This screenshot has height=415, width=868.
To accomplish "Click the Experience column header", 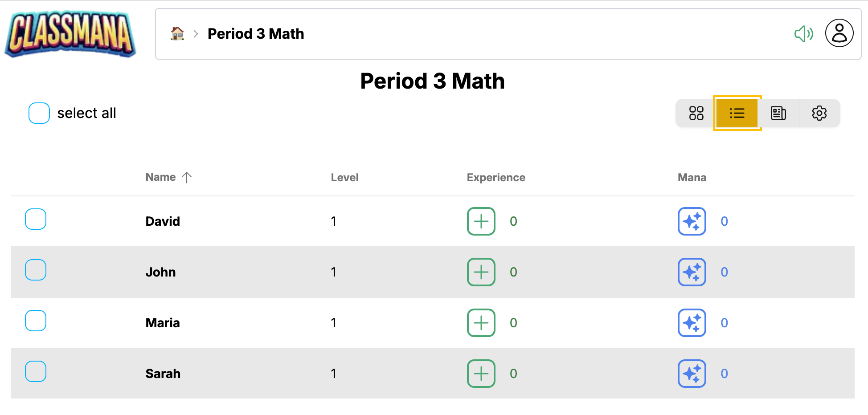I will (x=496, y=178).
